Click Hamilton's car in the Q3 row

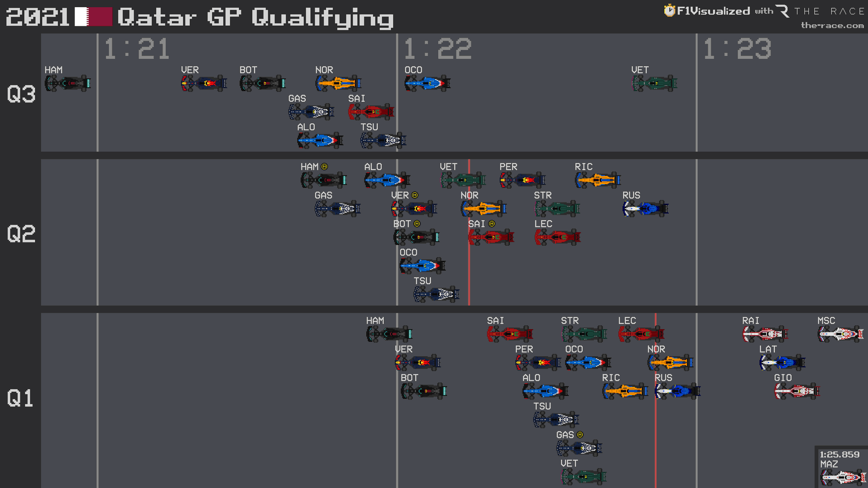point(68,83)
